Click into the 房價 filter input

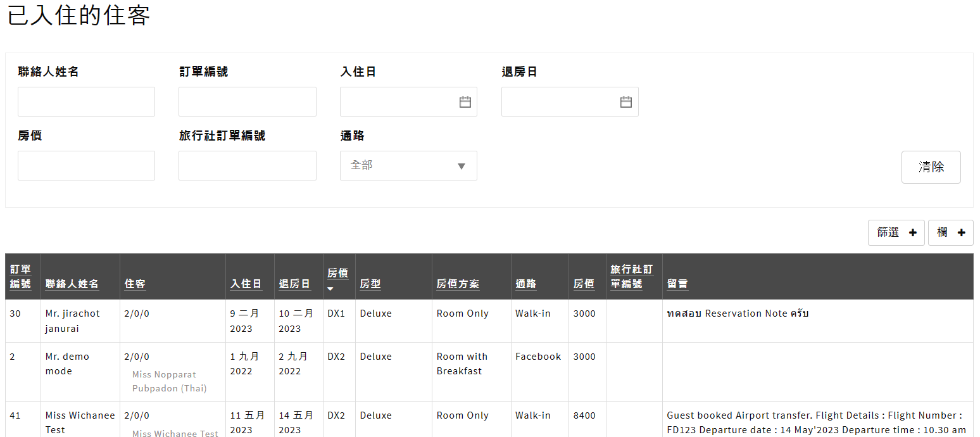[86, 165]
